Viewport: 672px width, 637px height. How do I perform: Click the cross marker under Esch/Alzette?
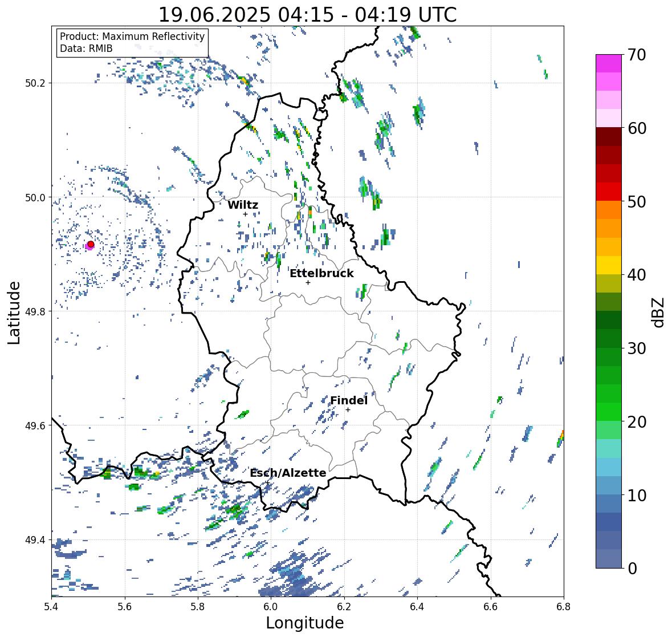(x=267, y=482)
